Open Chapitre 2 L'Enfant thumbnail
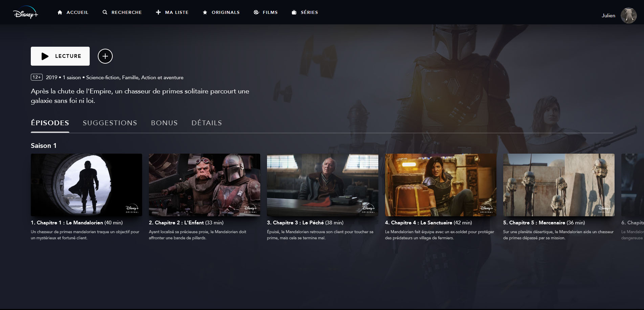644x310 pixels. click(204, 185)
